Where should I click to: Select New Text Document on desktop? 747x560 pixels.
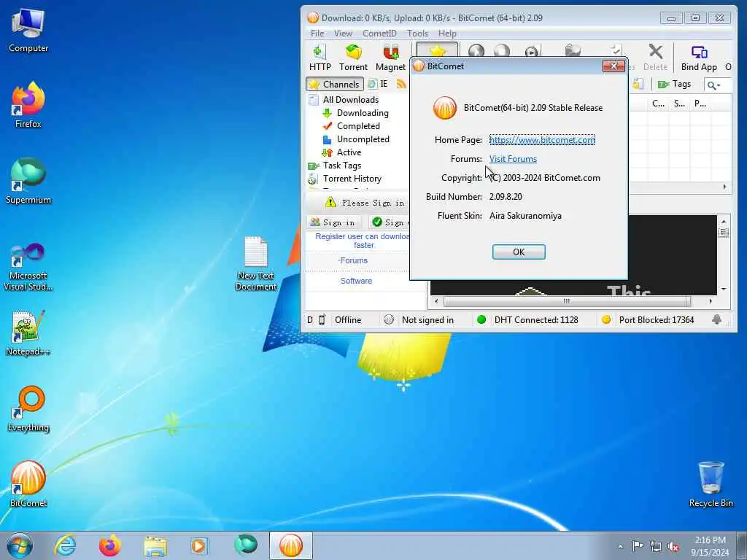click(256, 263)
